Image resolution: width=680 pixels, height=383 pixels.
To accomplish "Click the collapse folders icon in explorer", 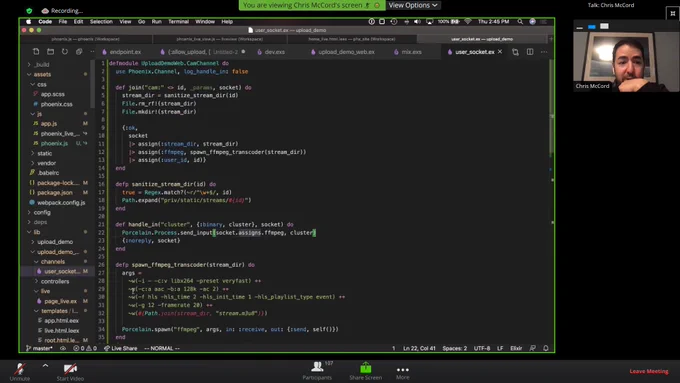I will (x=79, y=52).
